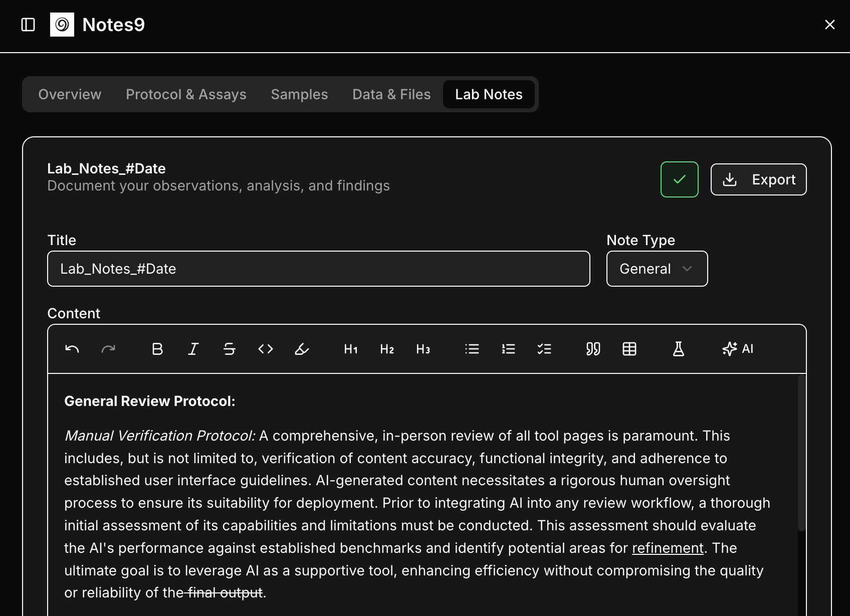Toggle the sidebar panel icon
The image size is (850, 616).
(28, 25)
